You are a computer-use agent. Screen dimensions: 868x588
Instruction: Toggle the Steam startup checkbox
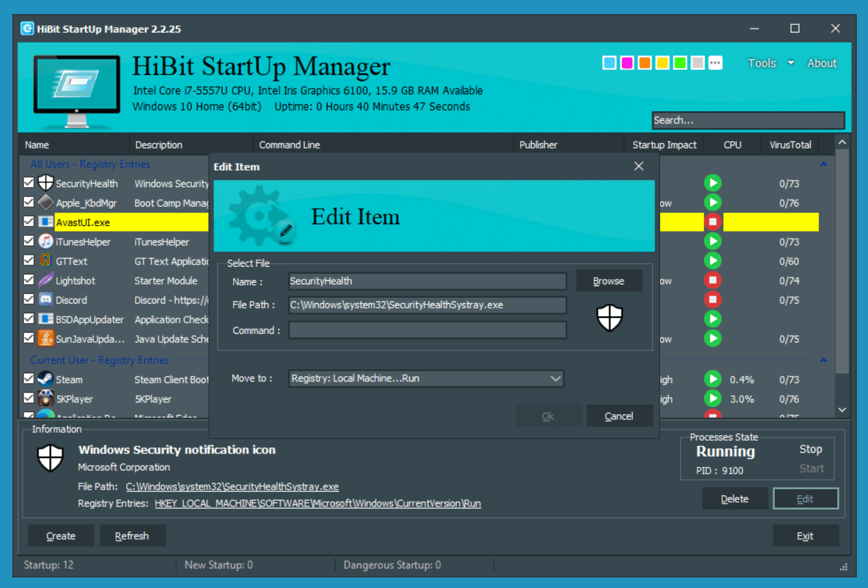(28, 379)
